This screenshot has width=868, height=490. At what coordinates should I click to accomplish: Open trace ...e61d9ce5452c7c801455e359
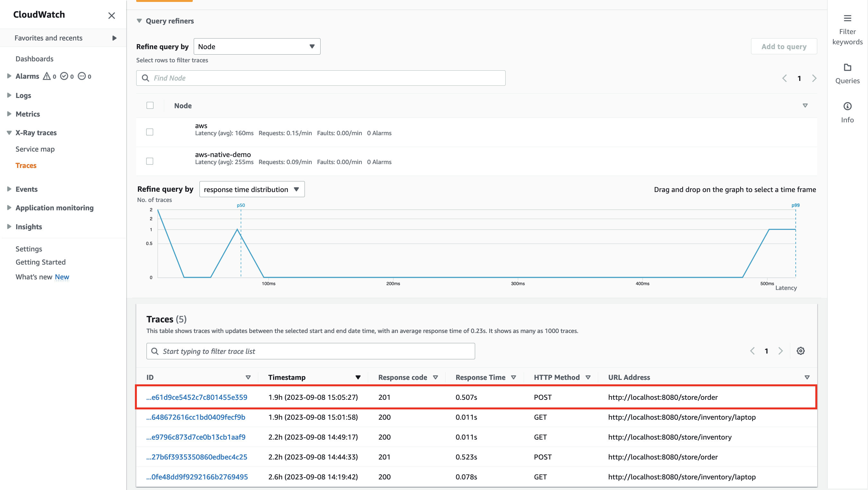[x=197, y=397]
